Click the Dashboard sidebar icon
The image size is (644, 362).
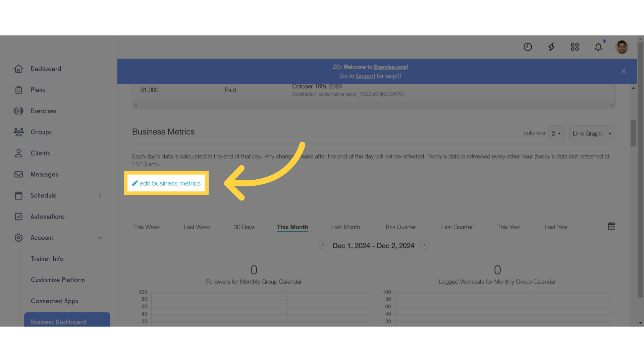pos(18,68)
